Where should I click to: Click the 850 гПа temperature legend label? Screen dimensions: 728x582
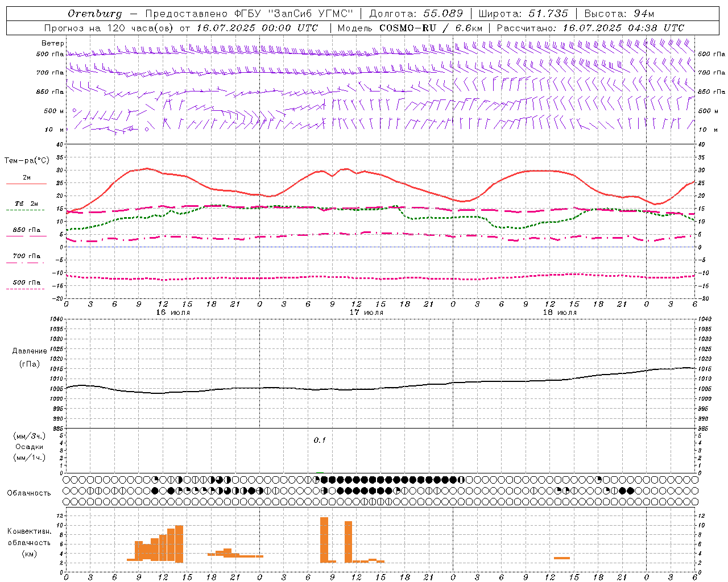click(x=27, y=230)
